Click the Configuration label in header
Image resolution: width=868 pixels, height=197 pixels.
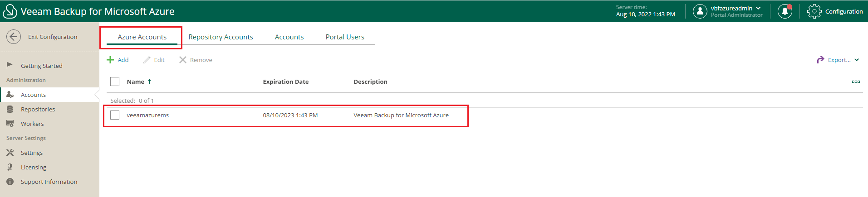coord(844,11)
